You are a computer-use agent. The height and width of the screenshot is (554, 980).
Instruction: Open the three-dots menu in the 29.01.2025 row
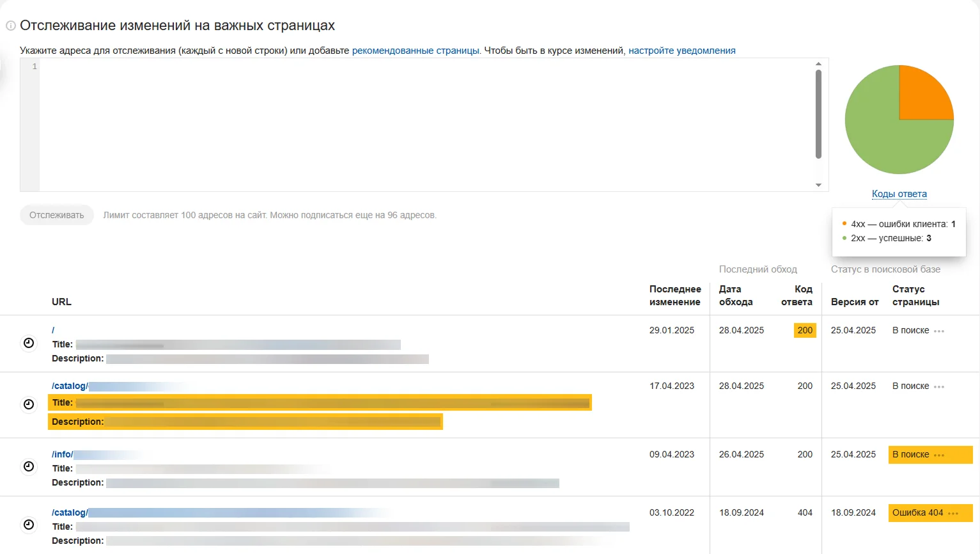(x=939, y=331)
